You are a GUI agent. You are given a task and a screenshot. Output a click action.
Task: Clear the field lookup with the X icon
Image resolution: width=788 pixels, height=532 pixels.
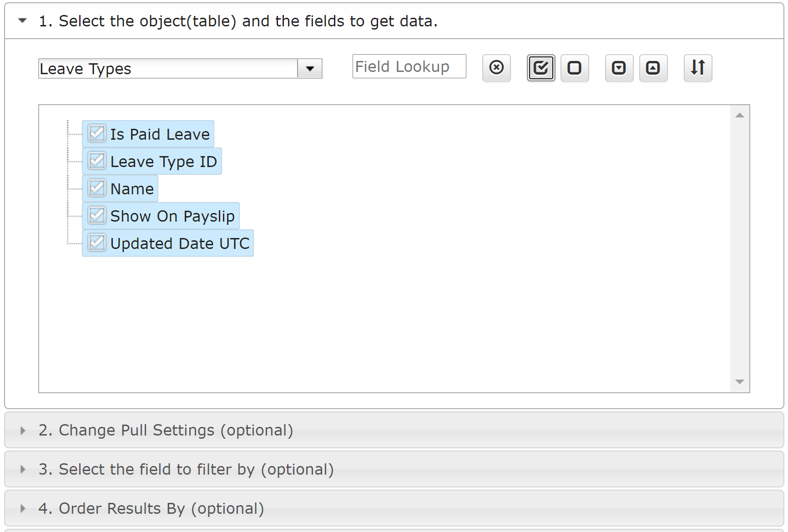(496, 68)
